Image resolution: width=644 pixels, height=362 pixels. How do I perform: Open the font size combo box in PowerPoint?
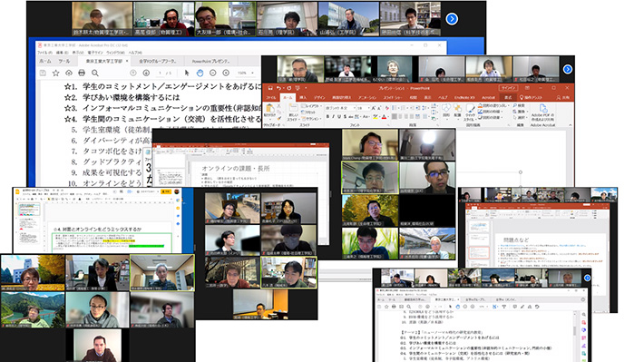(364, 108)
